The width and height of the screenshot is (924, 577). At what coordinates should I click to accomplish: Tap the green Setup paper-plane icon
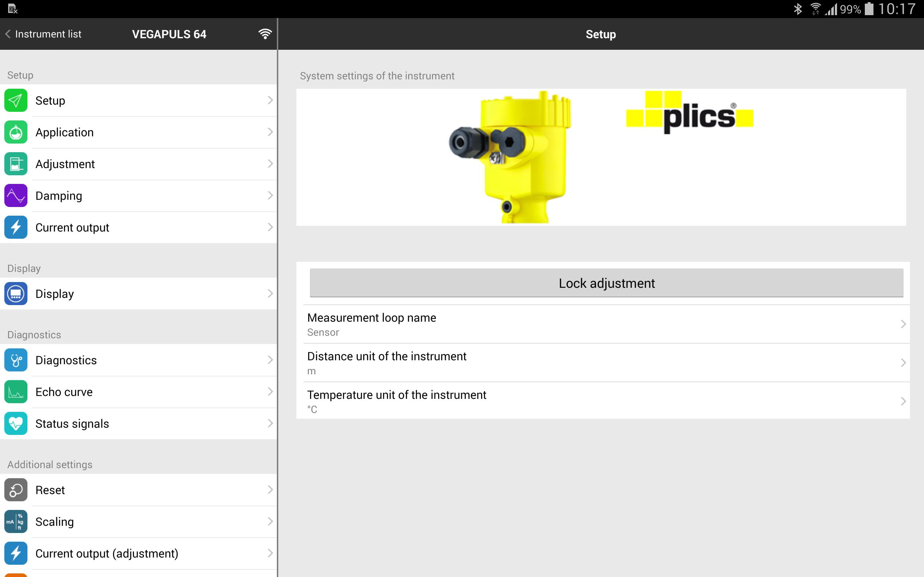pos(16,100)
